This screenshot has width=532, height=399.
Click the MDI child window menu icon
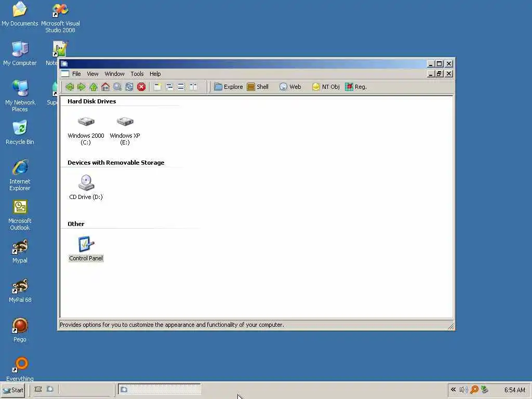(x=65, y=74)
